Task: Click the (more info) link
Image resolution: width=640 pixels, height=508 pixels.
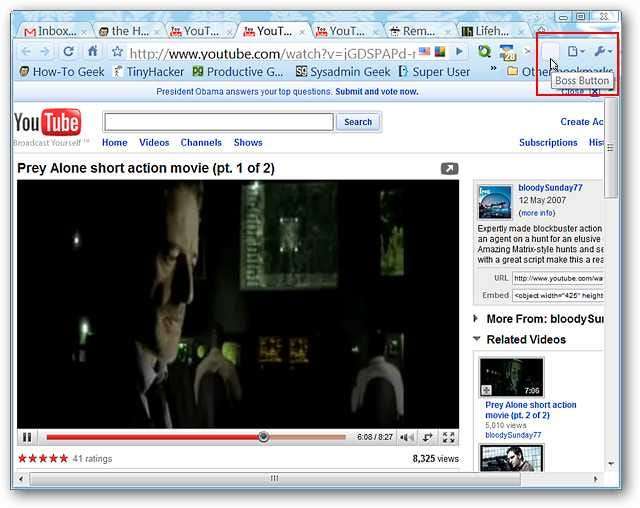Action: pos(536,213)
